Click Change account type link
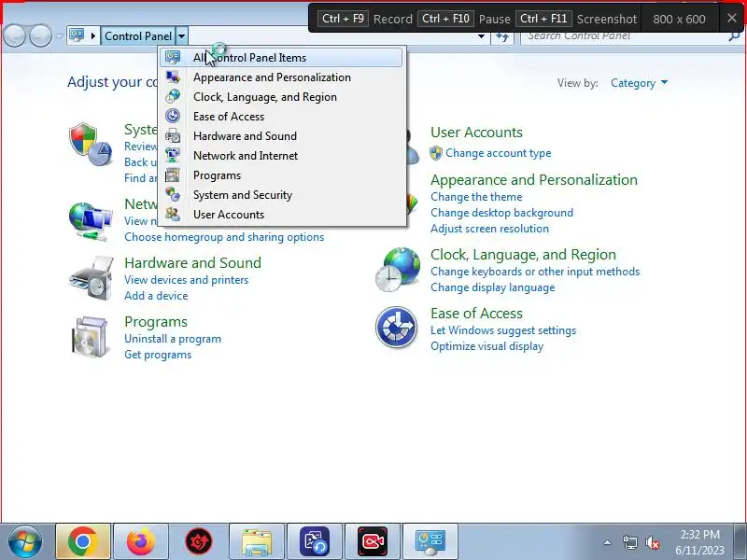 (499, 153)
